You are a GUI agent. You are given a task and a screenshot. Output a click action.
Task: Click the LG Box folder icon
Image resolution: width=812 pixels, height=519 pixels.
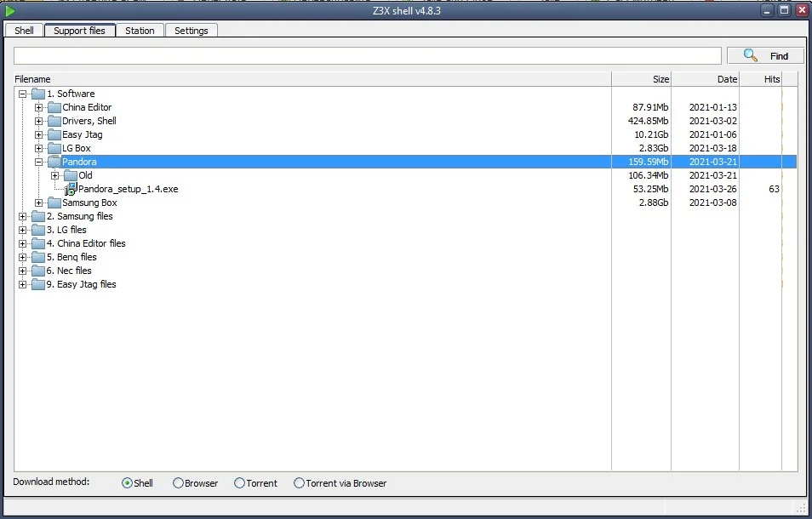tap(54, 148)
